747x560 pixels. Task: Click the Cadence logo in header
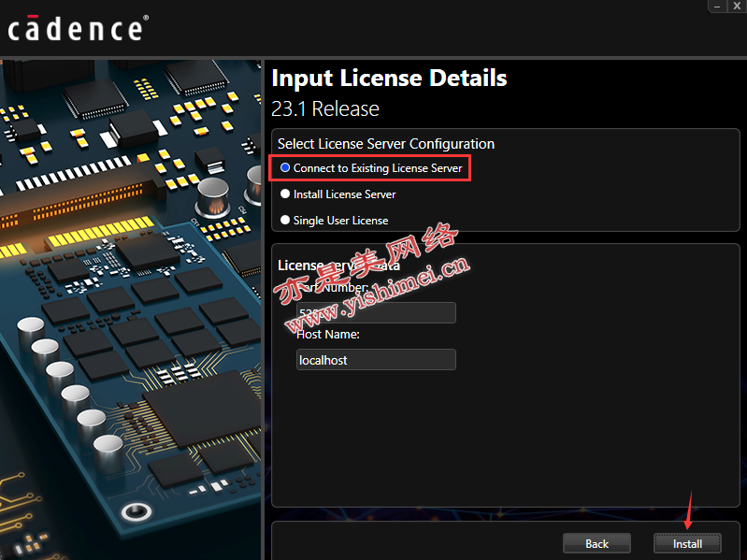click(78, 28)
